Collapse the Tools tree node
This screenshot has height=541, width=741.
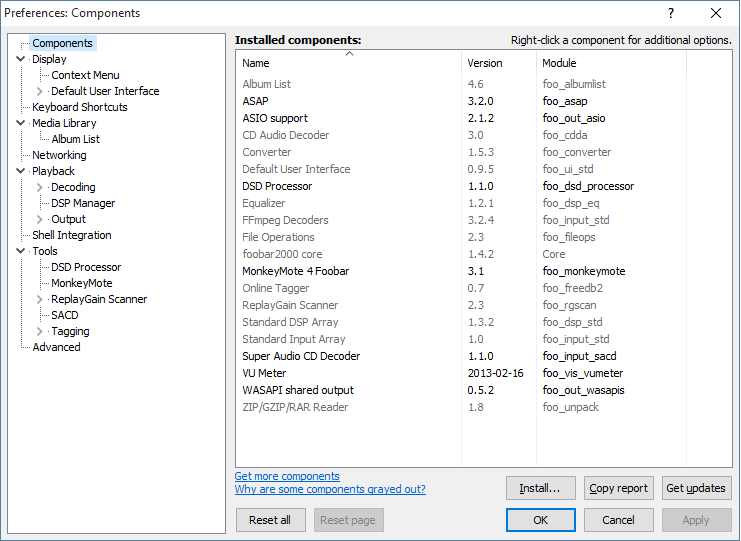(20, 251)
